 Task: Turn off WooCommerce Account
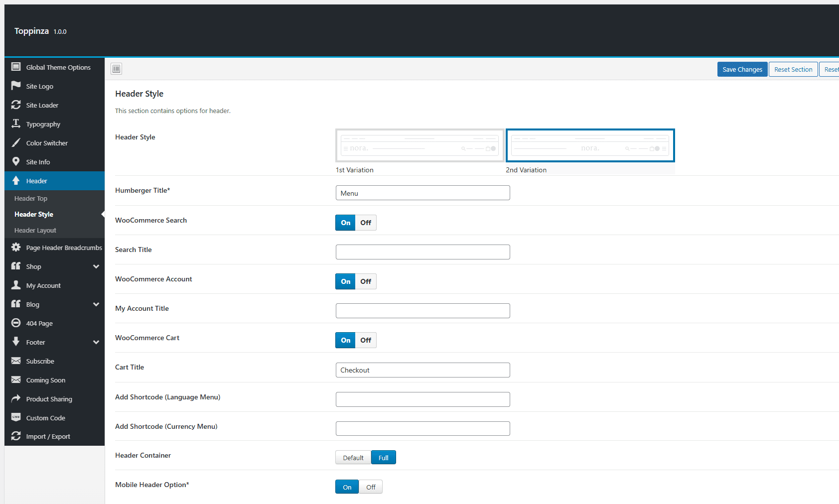point(366,281)
